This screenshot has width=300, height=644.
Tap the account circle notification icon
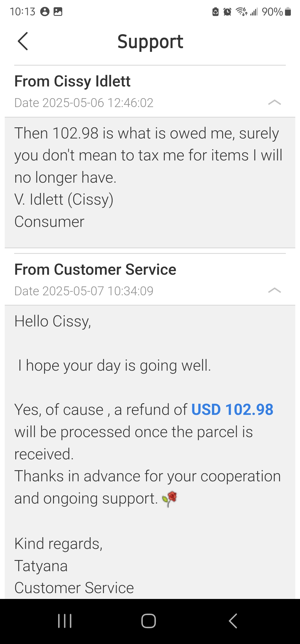pos(45,12)
